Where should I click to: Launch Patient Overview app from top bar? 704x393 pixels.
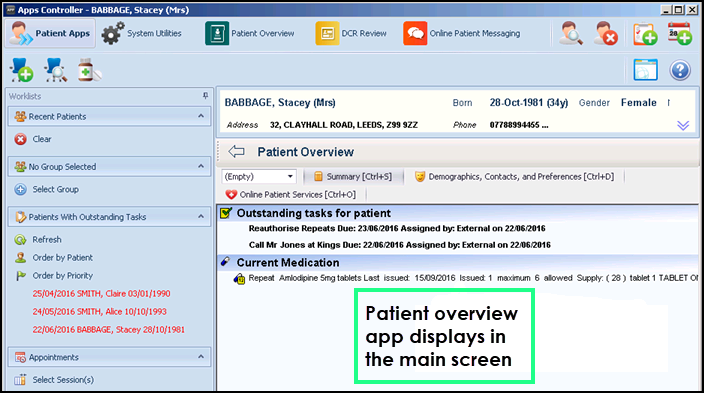coord(250,33)
